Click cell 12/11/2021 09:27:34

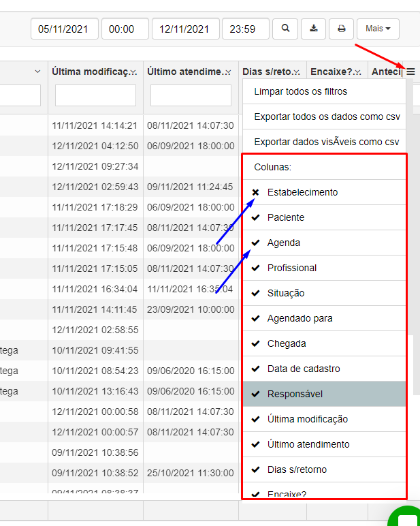(95, 166)
